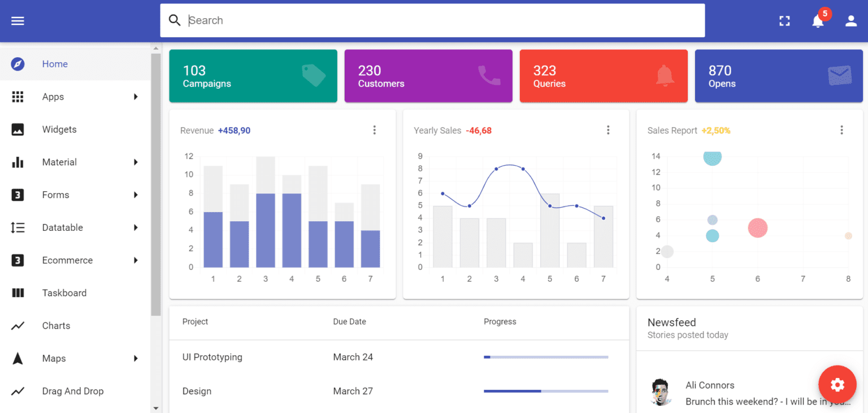
Task: Click the floating settings gear button
Action: pyautogui.click(x=837, y=384)
